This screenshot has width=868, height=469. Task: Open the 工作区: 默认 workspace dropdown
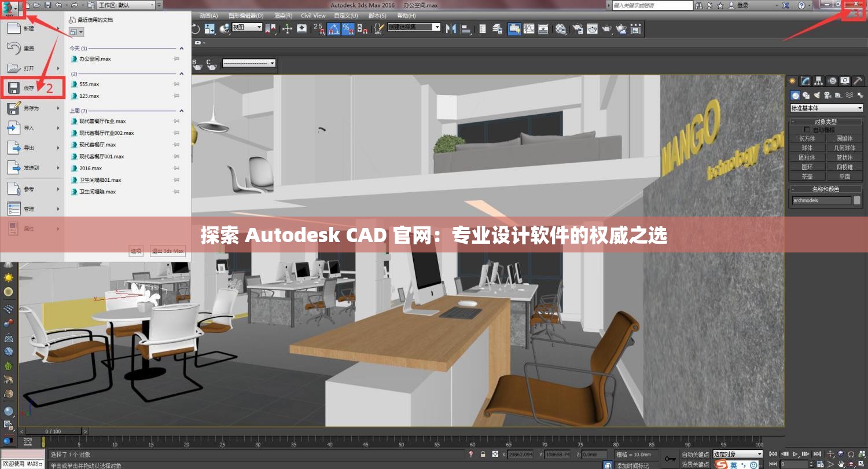[126, 5]
